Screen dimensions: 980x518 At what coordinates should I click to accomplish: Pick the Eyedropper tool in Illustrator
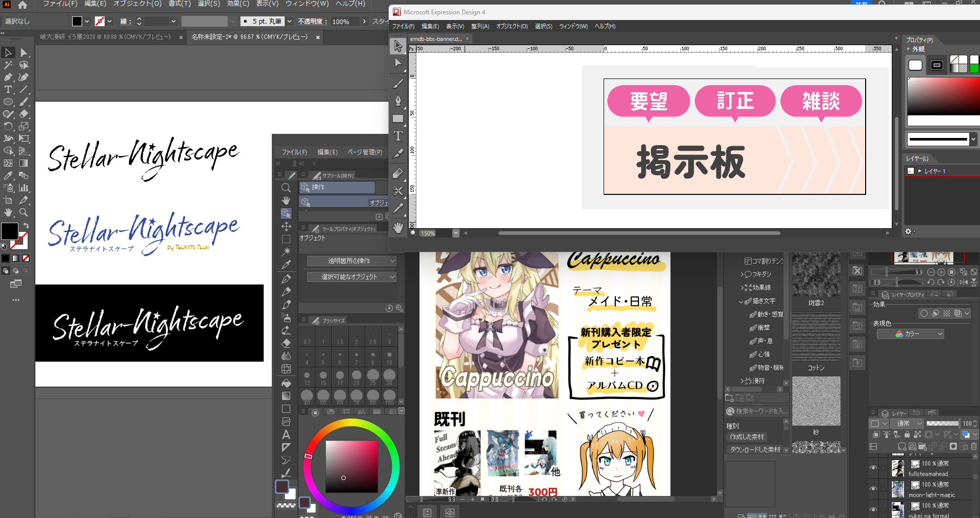point(8,175)
